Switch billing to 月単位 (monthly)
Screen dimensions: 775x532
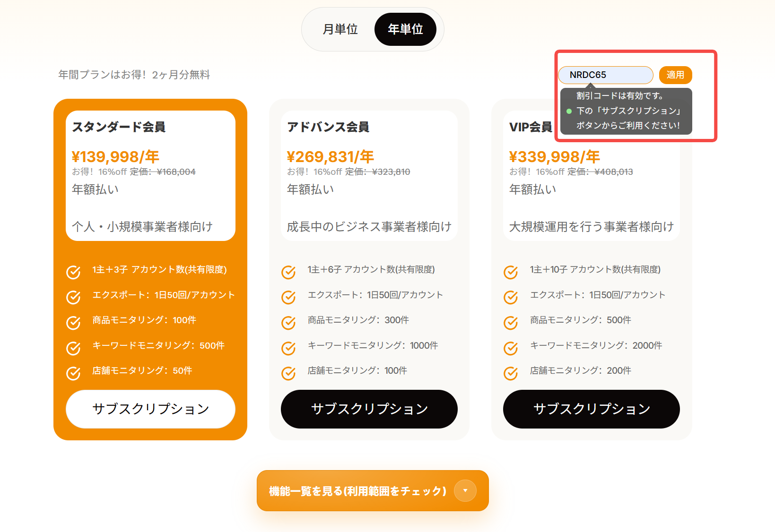pyautogui.click(x=340, y=29)
